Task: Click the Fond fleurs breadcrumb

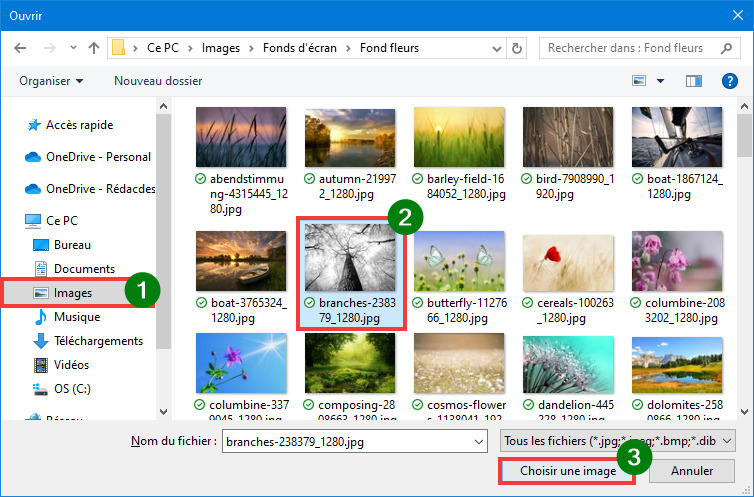Action: 390,48
